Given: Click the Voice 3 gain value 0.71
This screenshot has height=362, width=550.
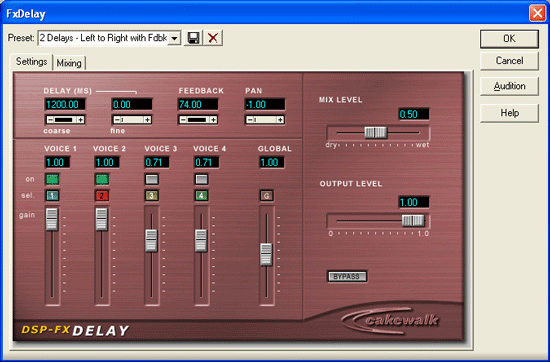Looking at the screenshot, I should click(157, 162).
